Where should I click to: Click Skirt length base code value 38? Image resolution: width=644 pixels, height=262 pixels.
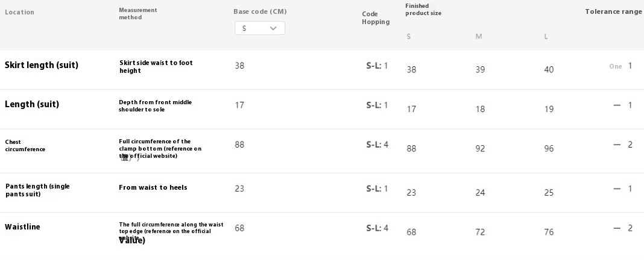239,66
